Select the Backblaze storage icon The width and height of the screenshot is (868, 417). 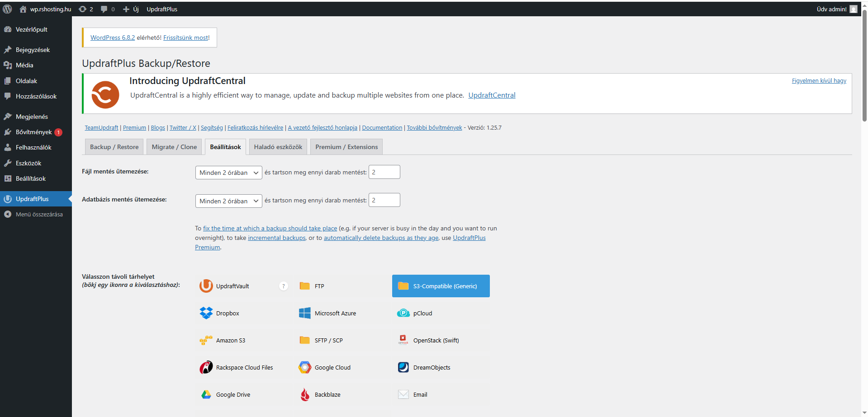327,394
